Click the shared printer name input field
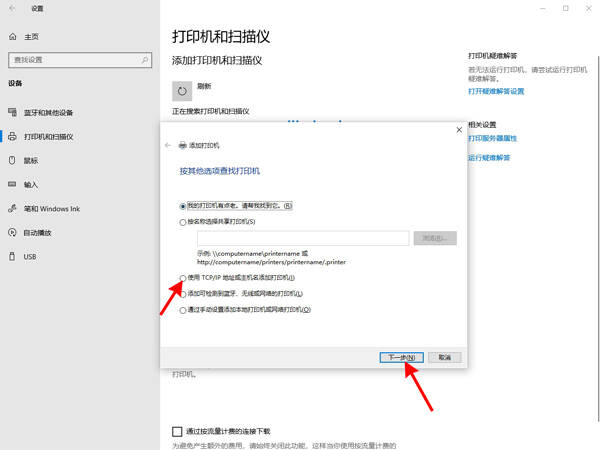The height and width of the screenshot is (450, 600). pos(303,238)
